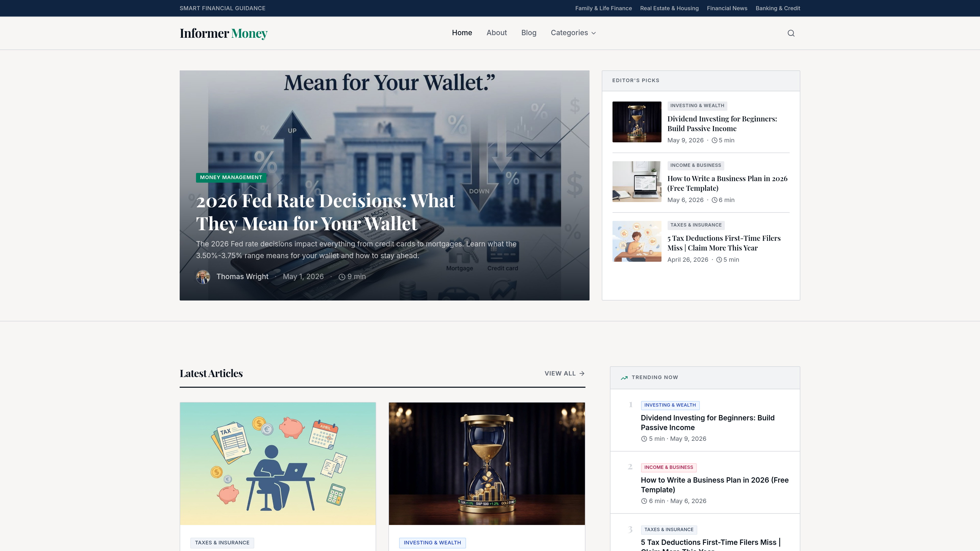The width and height of the screenshot is (980, 551).
Task: Open Editor's Pick Dividend Investing article title
Action: pyautogui.click(x=722, y=123)
